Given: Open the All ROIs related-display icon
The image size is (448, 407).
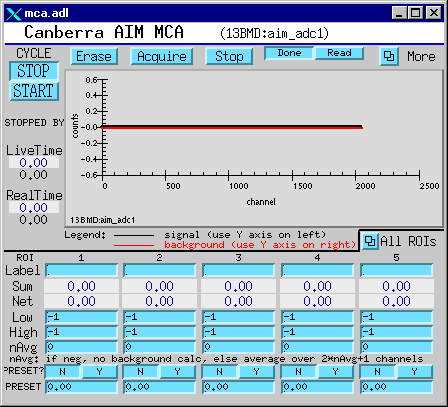Looking at the screenshot, I should pyautogui.click(x=370, y=241).
